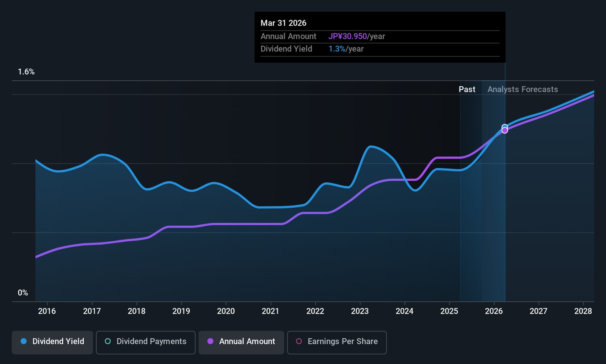
Task: Click the Past section label
Action: 467,89
